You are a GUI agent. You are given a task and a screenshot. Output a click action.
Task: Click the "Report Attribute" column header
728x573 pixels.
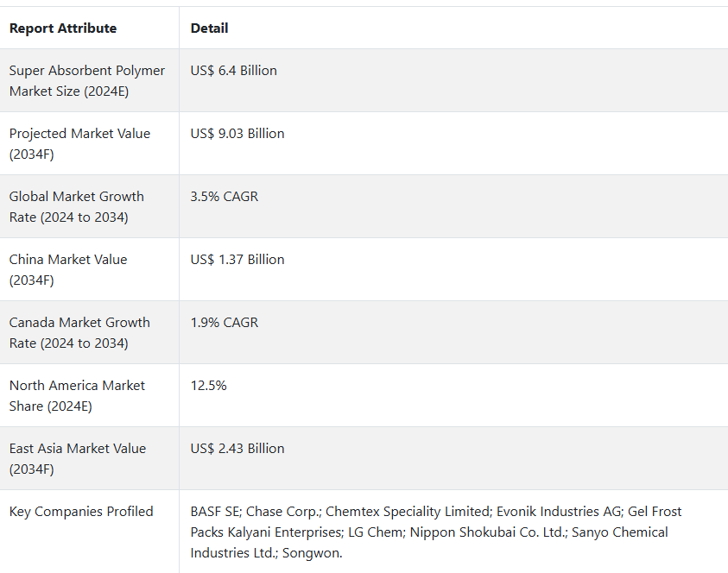[63, 28]
